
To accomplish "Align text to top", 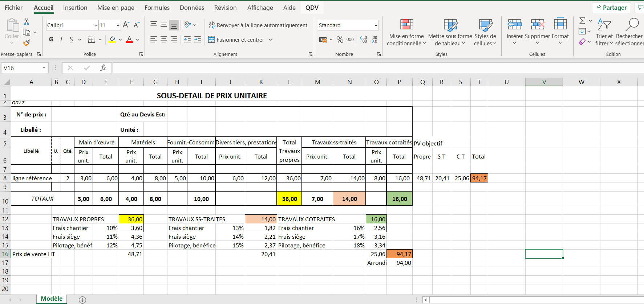I will point(154,25).
